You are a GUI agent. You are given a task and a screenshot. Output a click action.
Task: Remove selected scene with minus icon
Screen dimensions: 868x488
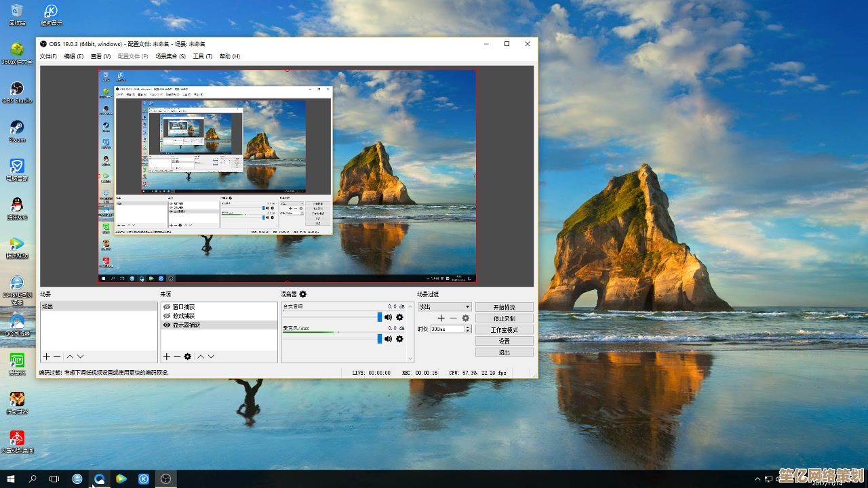coord(57,357)
